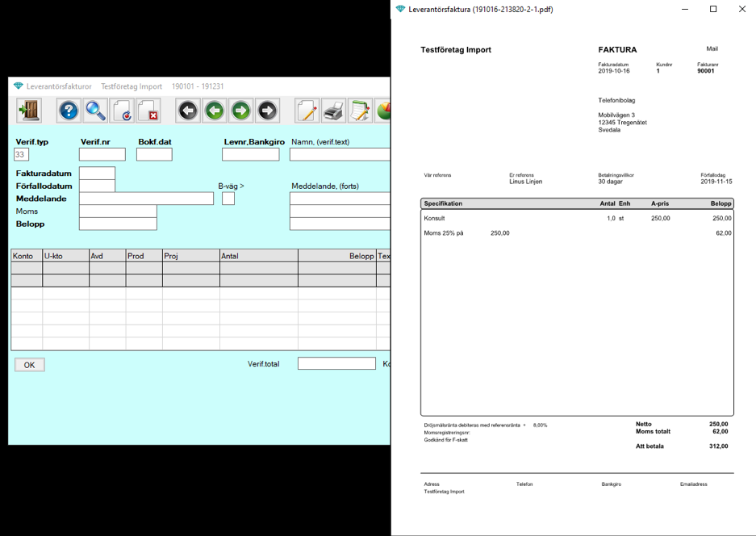
Task: Click the small B-väg box
Action: [x=228, y=199]
